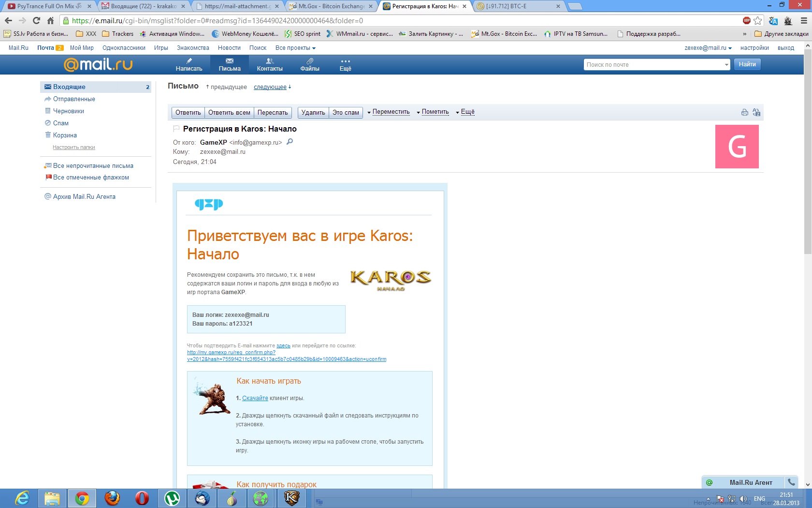The height and width of the screenshot is (508, 812).
Task: Open uTorrent from the taskbar
Action: [172, 498]
